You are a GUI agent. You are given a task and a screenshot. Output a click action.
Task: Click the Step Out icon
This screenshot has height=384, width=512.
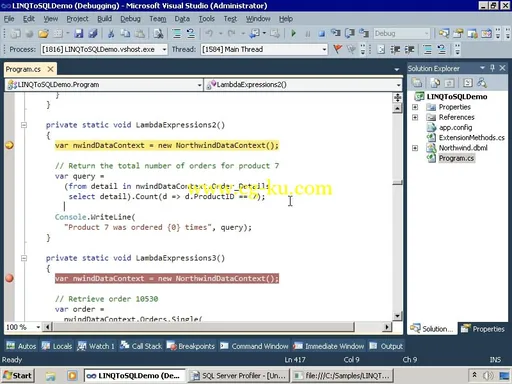364,33
